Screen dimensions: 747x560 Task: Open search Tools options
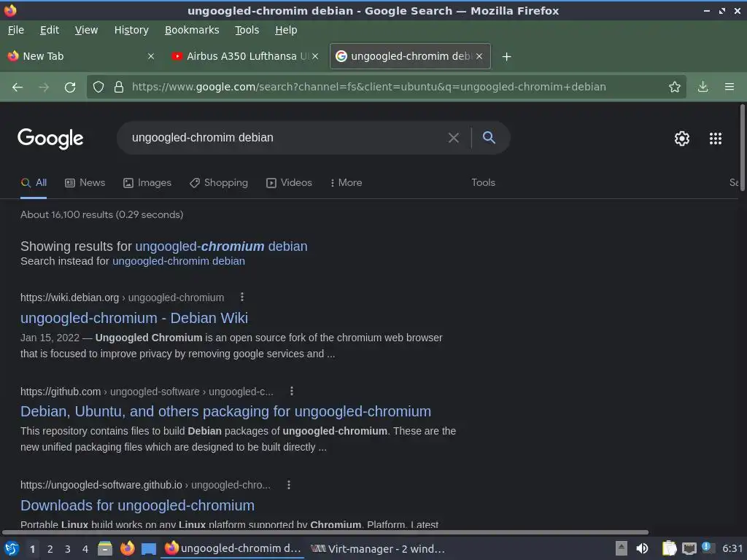pos(483,182)
